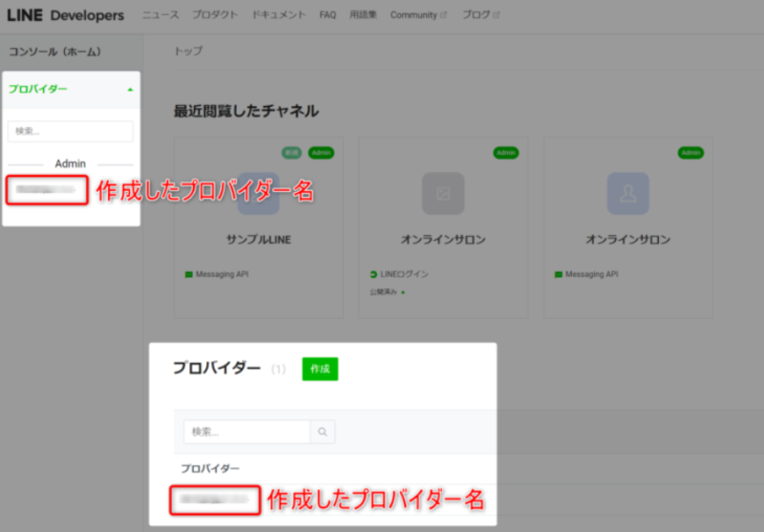
Task: Open the 用語集 menu item
Action: coord(363,15)
